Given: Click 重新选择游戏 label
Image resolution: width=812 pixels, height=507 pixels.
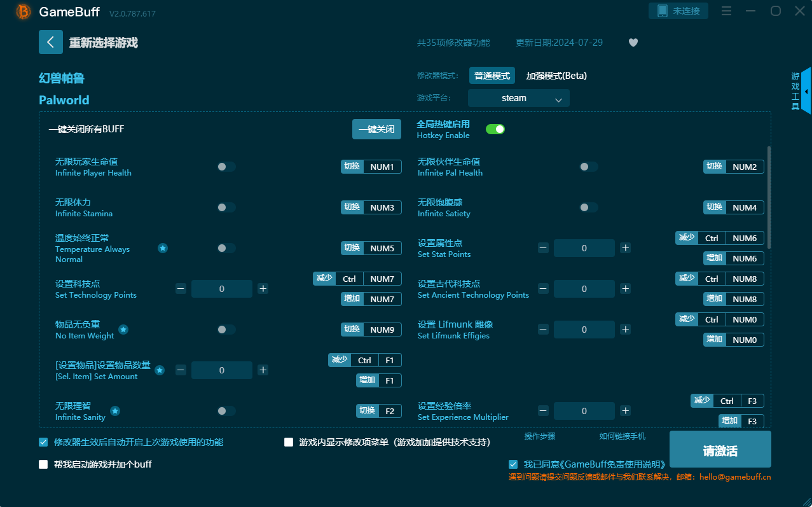Looking at the screenshot, I should click(104, 43).
